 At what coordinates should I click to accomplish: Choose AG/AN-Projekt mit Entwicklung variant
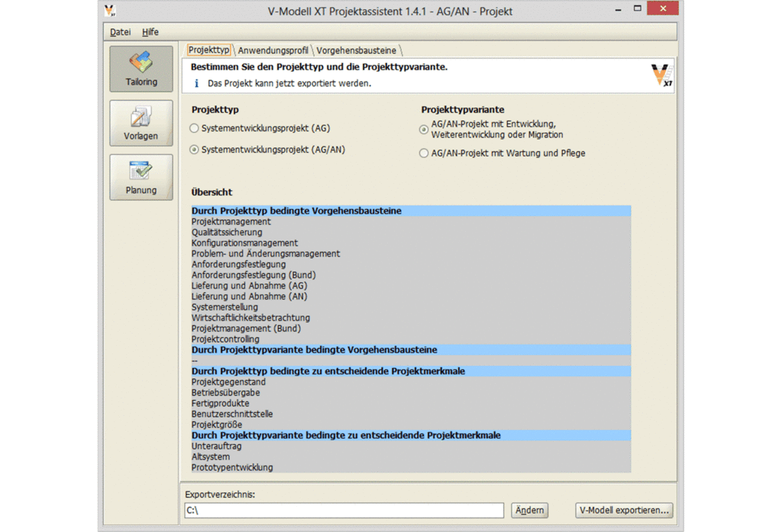coord(423,129)
